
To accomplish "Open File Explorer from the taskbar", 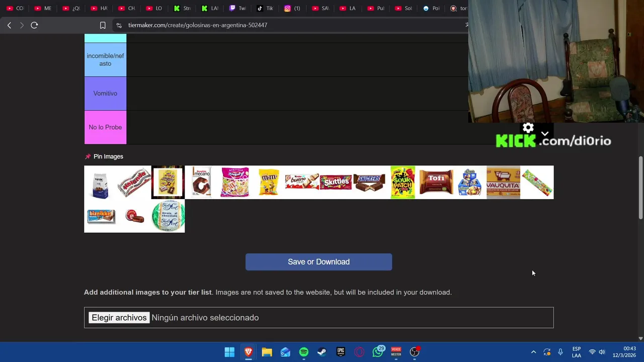I will pos(267,352).
